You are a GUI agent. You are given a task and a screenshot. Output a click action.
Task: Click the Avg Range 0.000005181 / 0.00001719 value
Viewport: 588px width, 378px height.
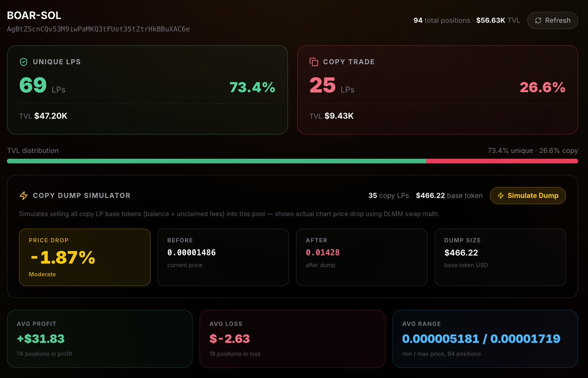(481, 339)
